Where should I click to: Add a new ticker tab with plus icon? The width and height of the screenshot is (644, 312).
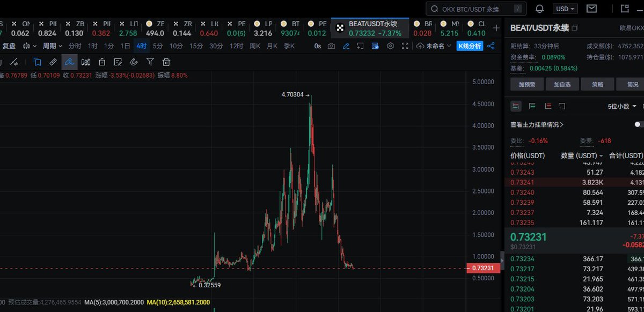(x=496, y=28)
